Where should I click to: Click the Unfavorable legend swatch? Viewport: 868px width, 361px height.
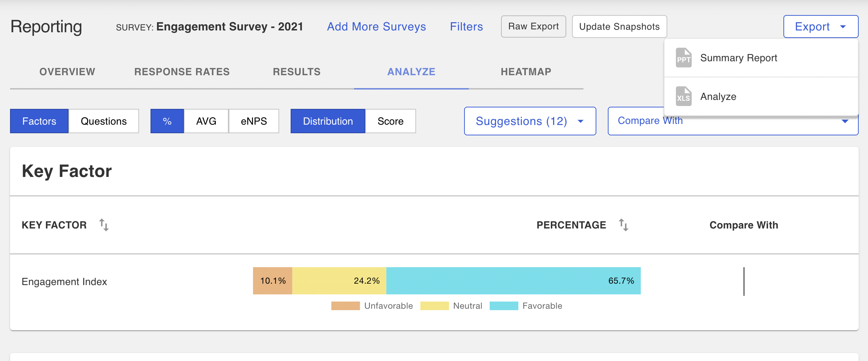point(345,306)
